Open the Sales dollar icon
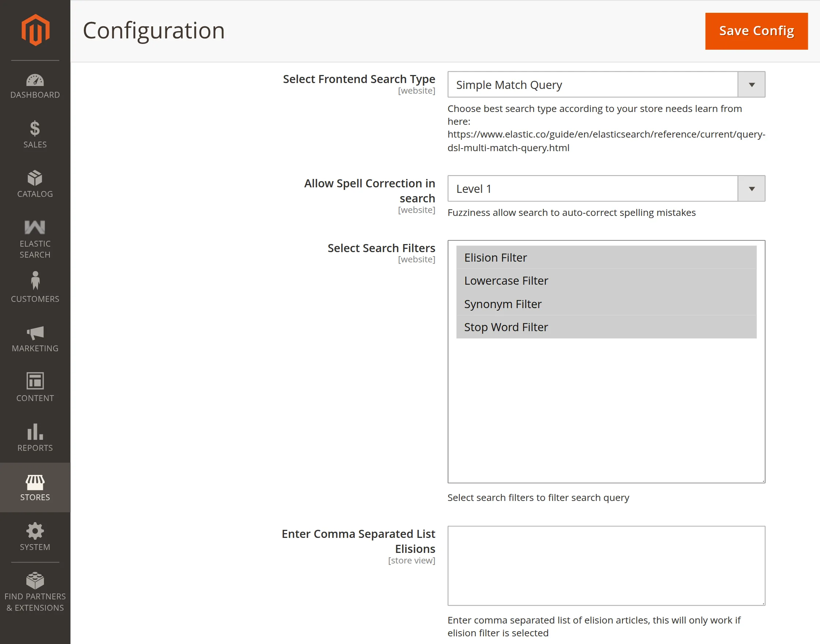 coord(35,128)
